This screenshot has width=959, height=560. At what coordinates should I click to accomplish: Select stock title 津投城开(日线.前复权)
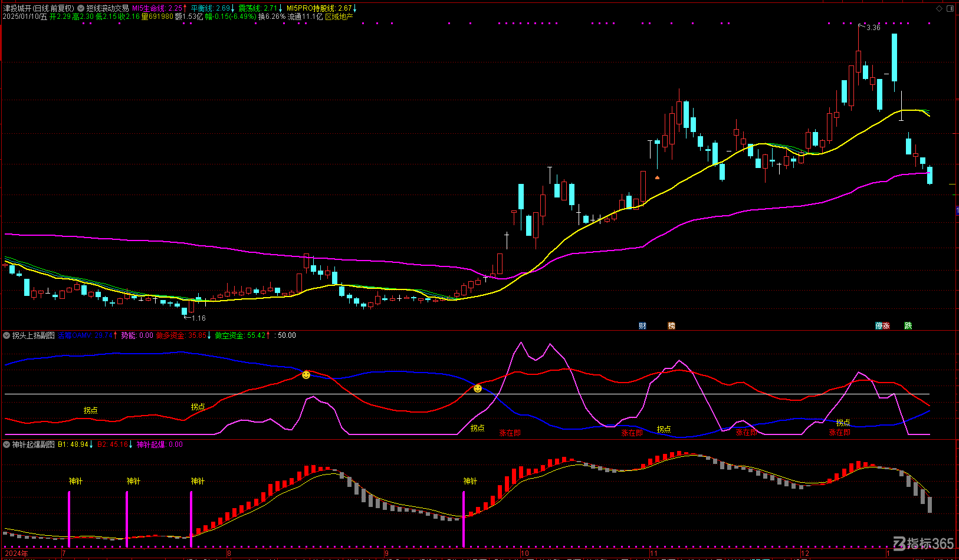click(39, 8)
